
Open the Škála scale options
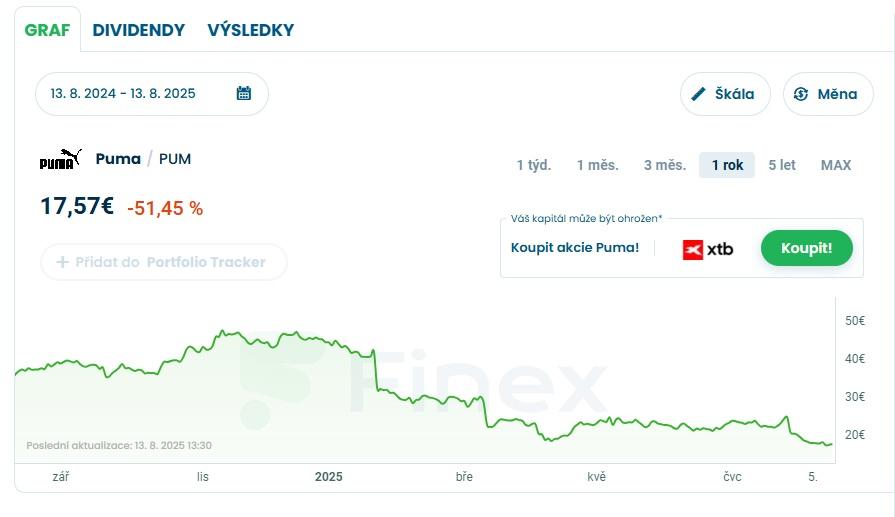[x=725, y=94]
